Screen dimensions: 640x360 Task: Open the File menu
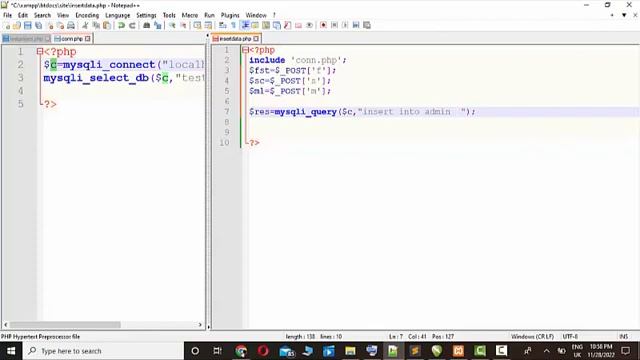click(x=7, y=15)
